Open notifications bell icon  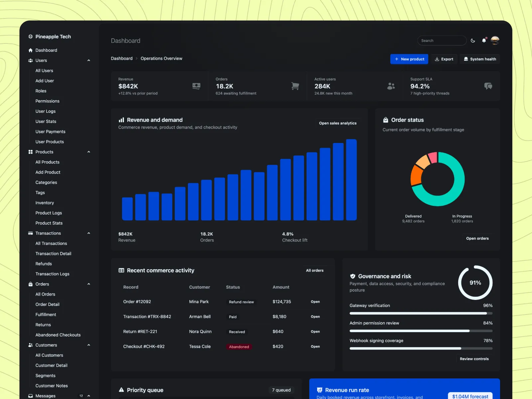coord(484,41)
